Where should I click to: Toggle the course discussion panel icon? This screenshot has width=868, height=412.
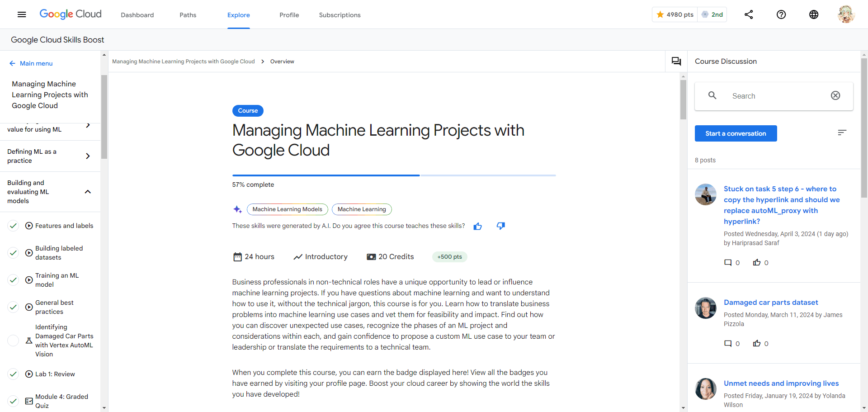676,61
